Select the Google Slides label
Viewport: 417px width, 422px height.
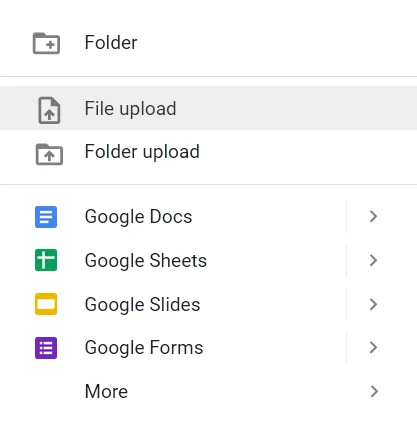[x=142, y=304]
